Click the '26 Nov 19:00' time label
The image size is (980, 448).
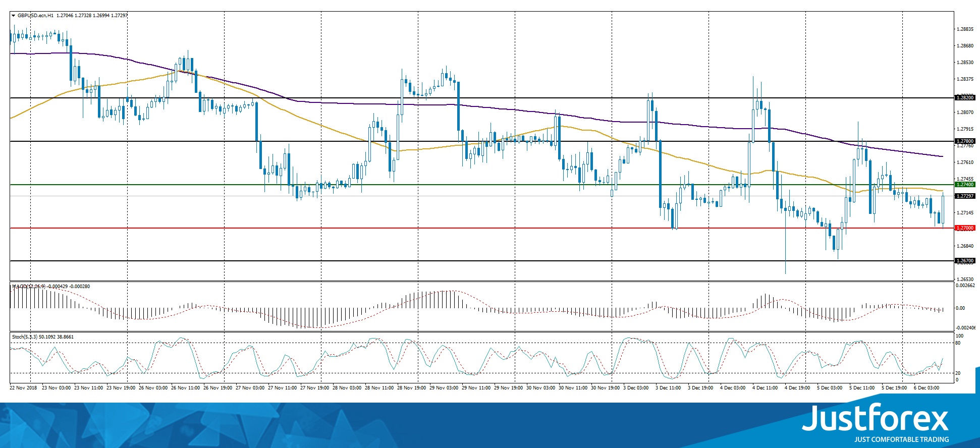pos(218,388)
